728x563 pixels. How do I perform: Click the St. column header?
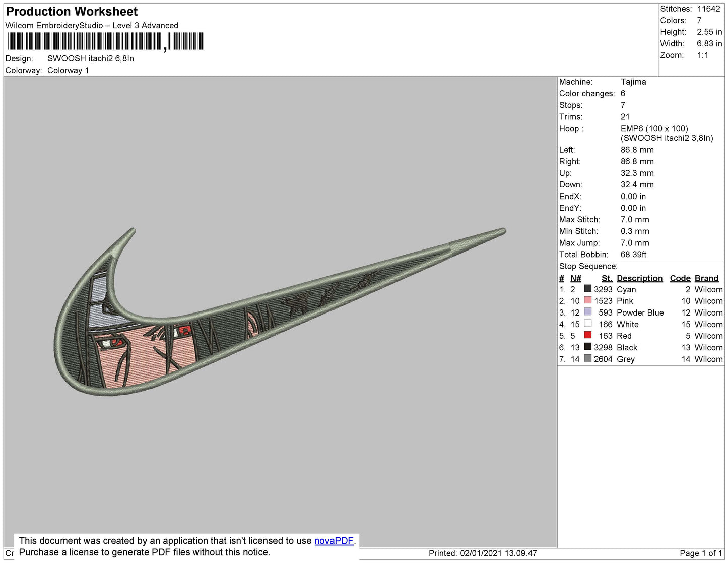(607, 278)
